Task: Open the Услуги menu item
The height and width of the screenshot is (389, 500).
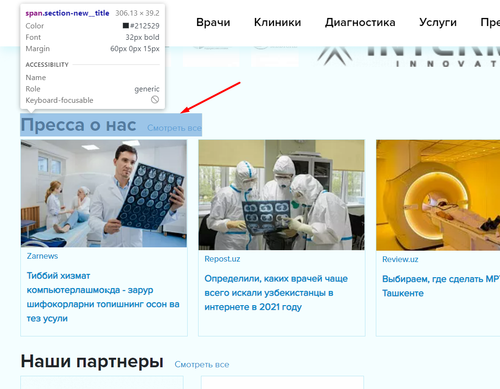Action: coord(438,22)
